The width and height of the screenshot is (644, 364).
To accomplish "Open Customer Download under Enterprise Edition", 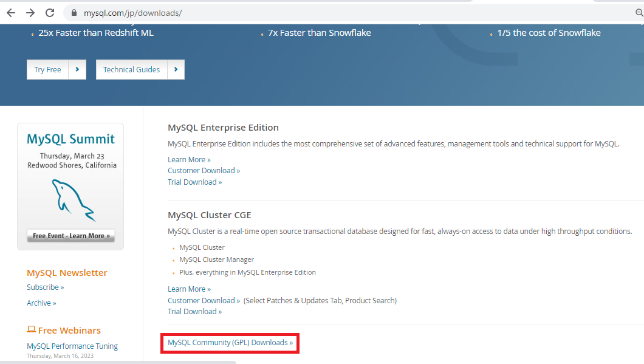I will point(204,171).
